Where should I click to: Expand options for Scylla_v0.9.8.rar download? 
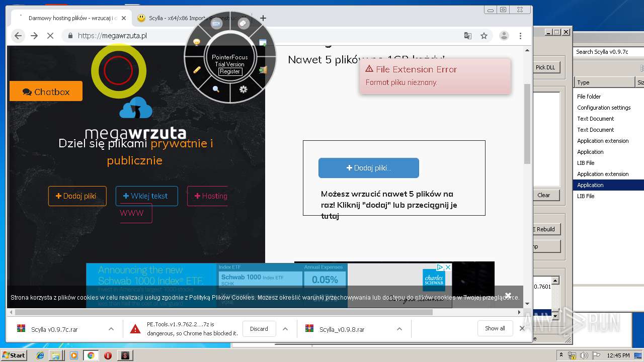click(399, 329)
